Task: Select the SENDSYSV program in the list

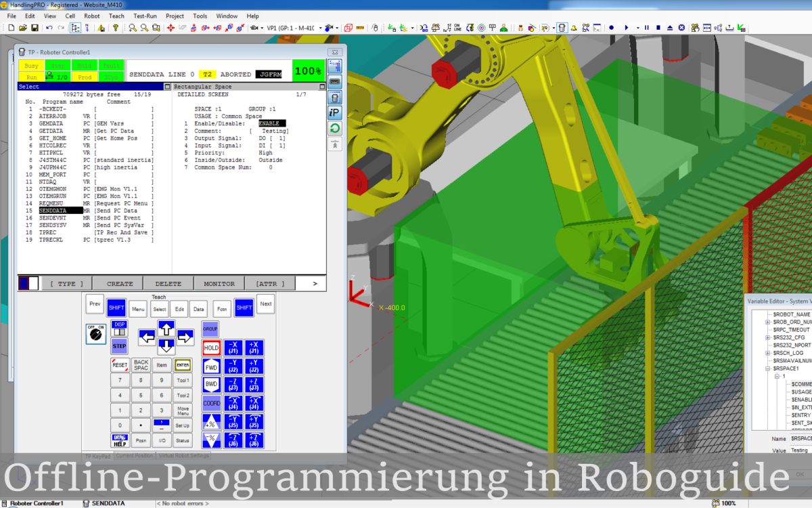Action: 53,225
